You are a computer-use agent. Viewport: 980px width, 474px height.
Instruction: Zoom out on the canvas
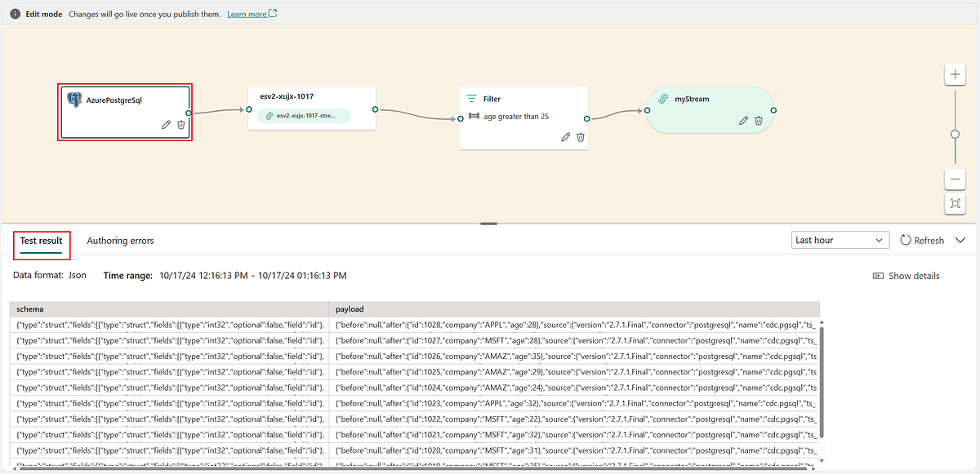955,179
